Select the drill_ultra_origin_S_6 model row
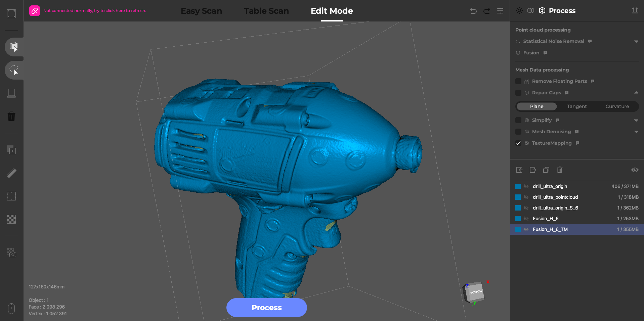The height and width of the screenshot is (321, 644). [x=577, y=208]
